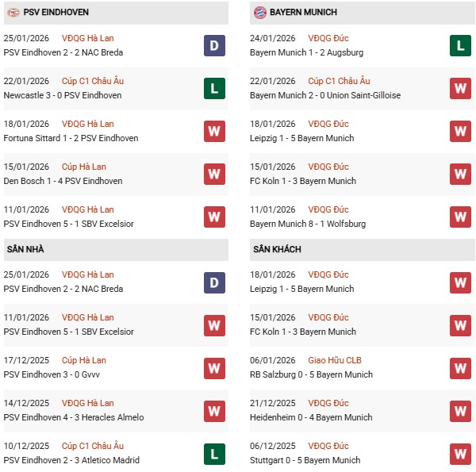476x472 pixels.
Task: Click the win badge for Bayern Munich 8 - 1 Wolfsburg
Action: coord(460,217)
